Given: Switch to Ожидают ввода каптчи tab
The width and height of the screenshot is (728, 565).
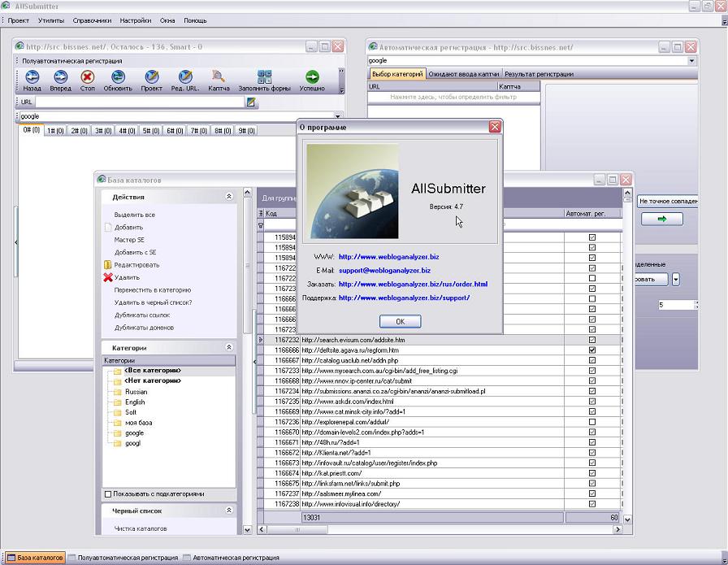Looking at the screenshot, I should click(463, 74).
